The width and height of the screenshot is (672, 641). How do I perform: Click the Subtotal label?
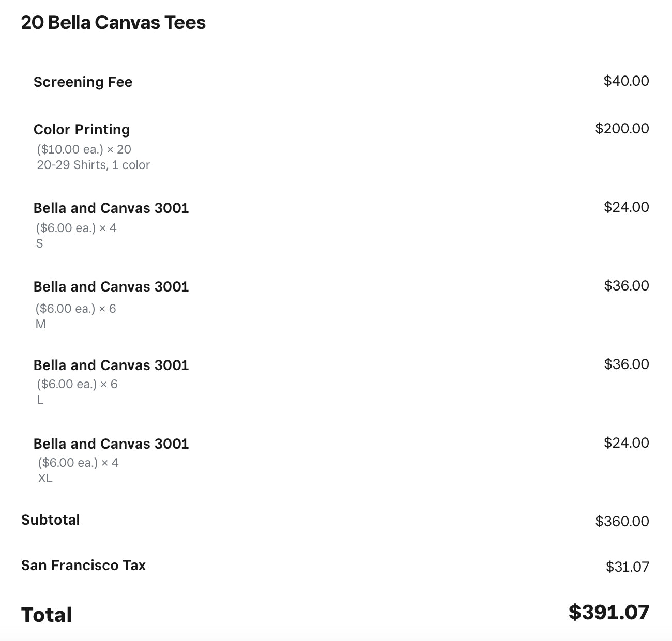(x=51, y=520)
